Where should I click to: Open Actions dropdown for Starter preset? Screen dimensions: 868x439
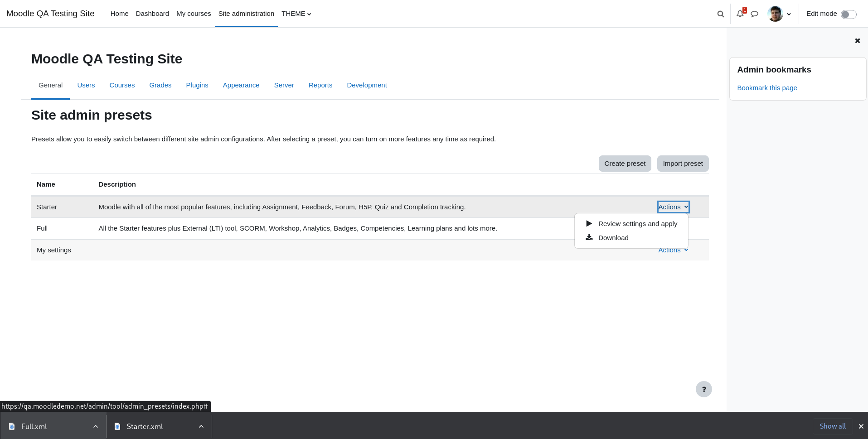coord(673,207)
